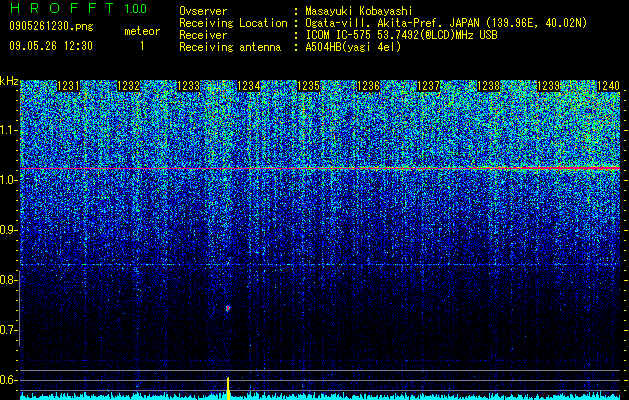
Task: Click the 1236 time marker
Action: click(369, 86)
